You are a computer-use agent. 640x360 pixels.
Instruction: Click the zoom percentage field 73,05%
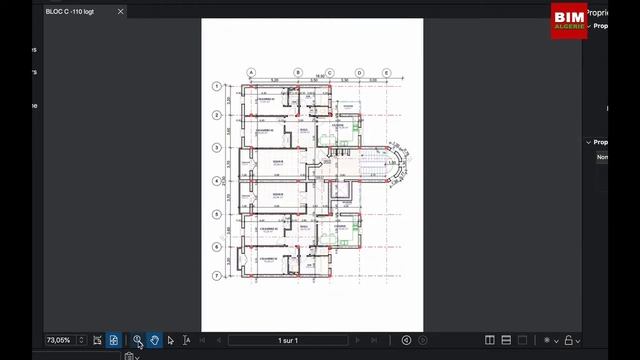click(60, 340)
